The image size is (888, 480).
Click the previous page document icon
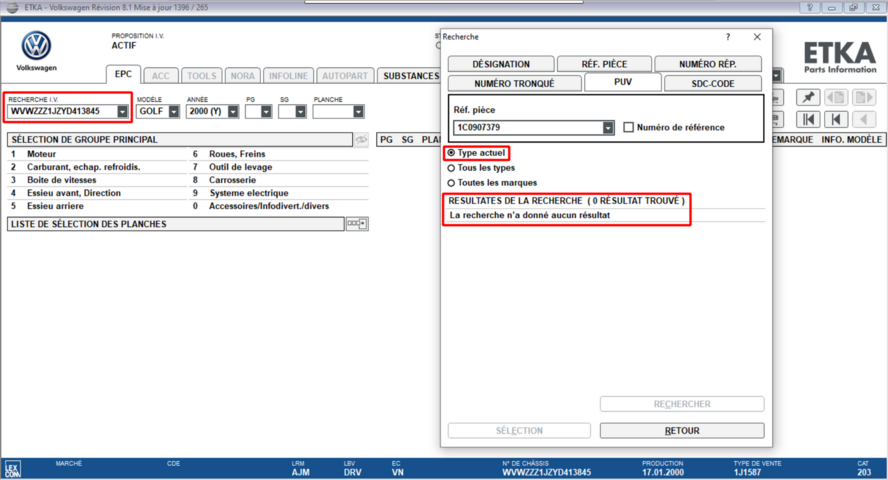836,97
